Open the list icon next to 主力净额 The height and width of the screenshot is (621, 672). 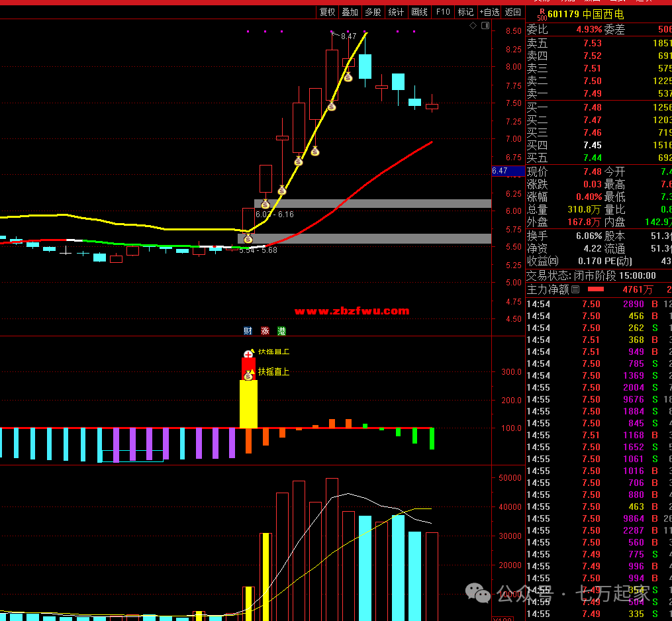coord(575,290)
